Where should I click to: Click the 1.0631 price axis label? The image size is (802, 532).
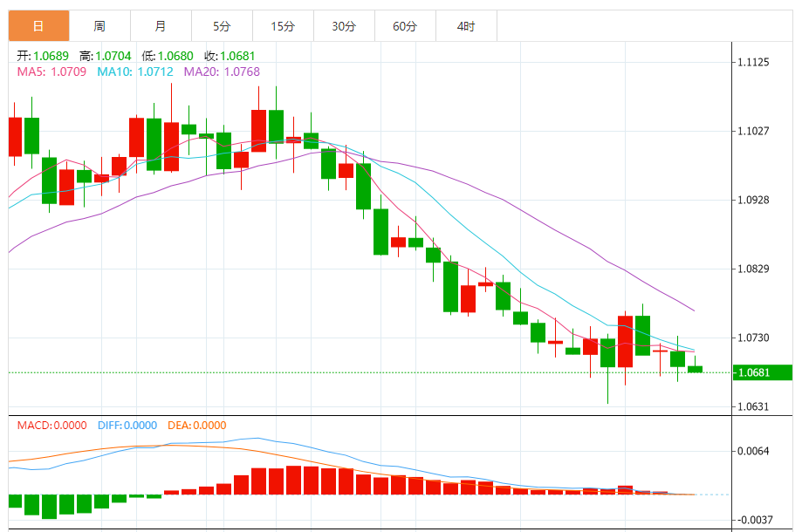coord(753,406)
